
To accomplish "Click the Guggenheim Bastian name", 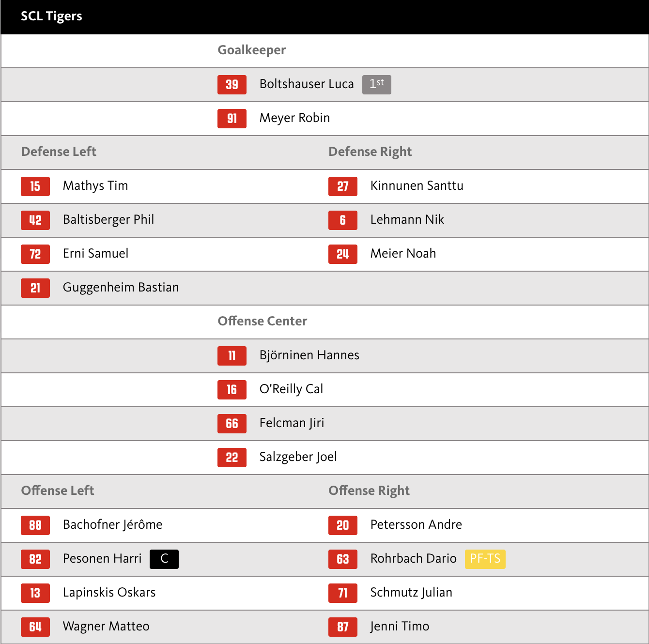I will point(121,288).
